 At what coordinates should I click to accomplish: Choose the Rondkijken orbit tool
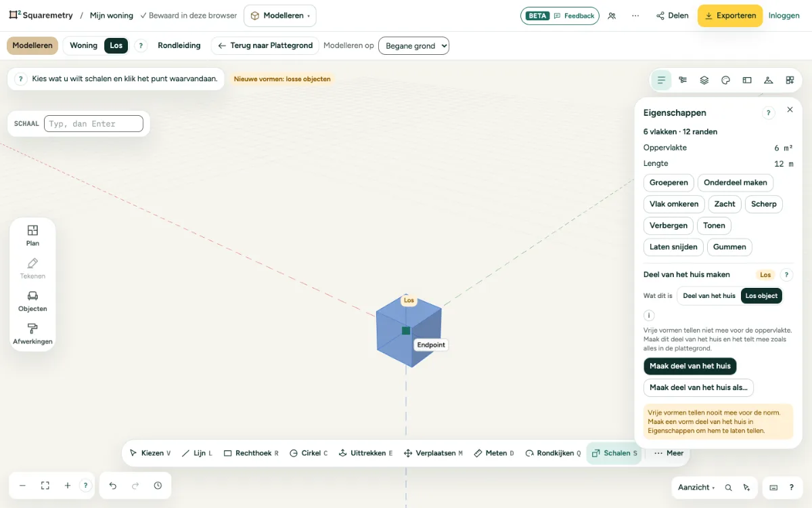tap(553, 453)
